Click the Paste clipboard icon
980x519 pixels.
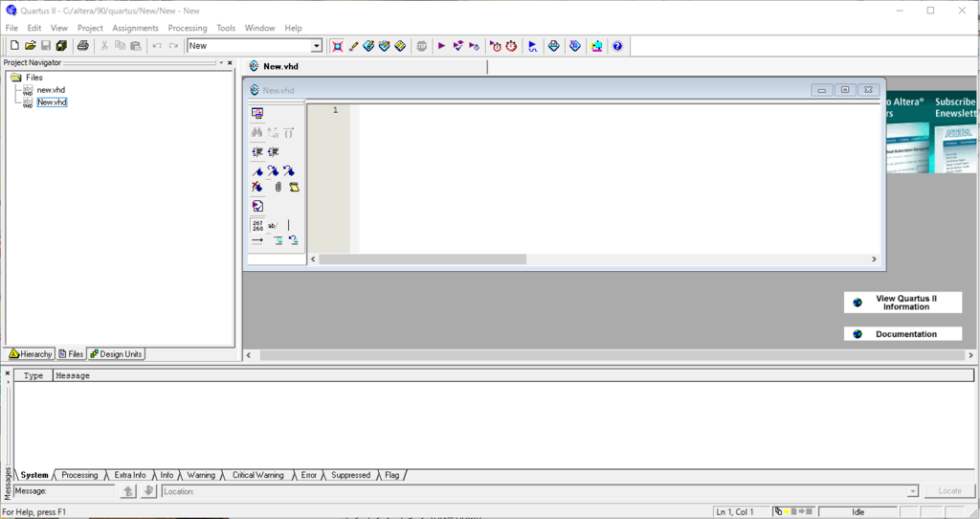pos(136,46)
